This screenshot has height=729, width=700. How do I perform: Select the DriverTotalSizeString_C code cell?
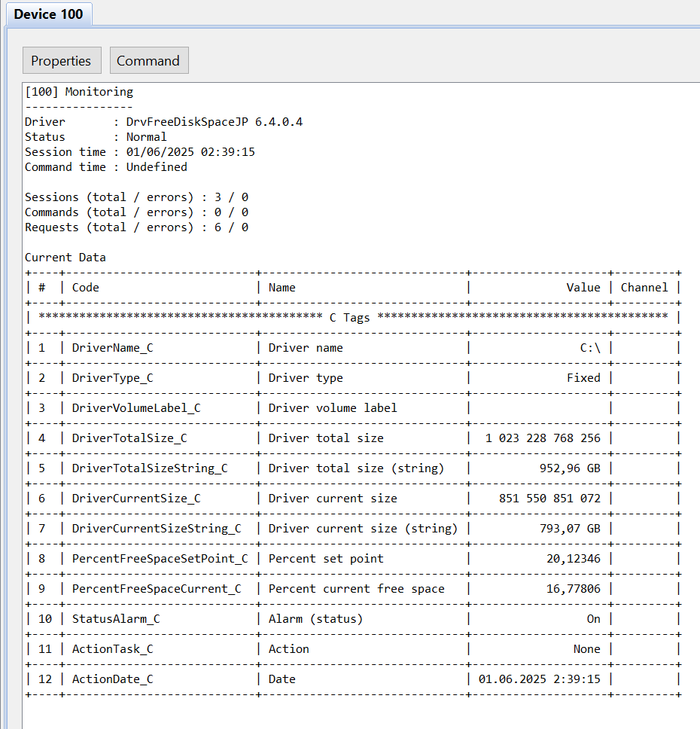click(150, 468)
